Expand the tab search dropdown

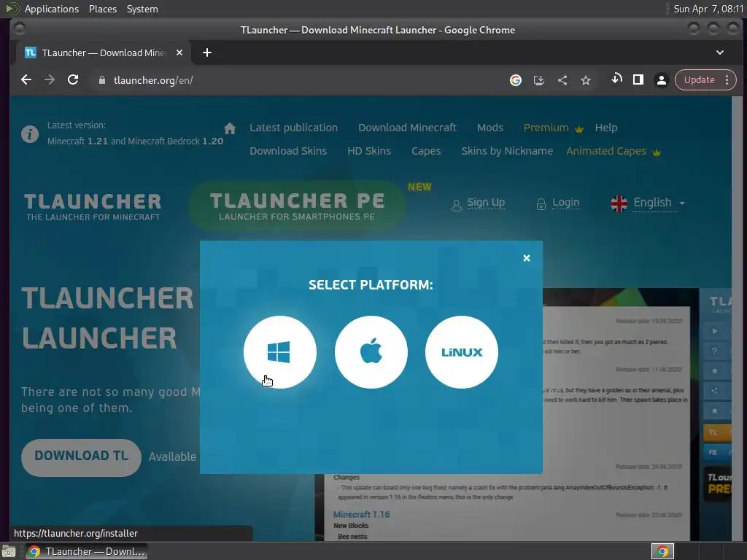[x=720, y=52]
